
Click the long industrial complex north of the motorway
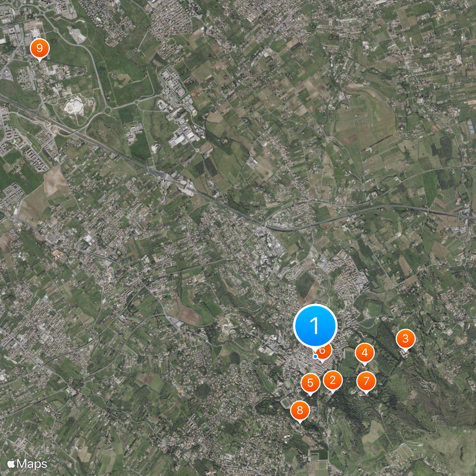point(172,83)
